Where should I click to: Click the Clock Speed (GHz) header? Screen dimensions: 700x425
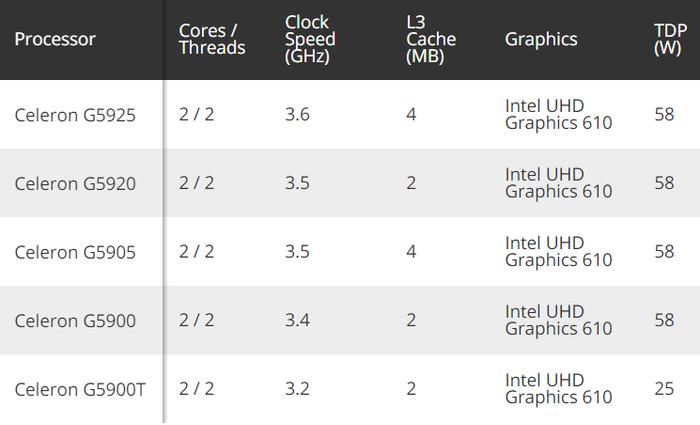[310, 39]
